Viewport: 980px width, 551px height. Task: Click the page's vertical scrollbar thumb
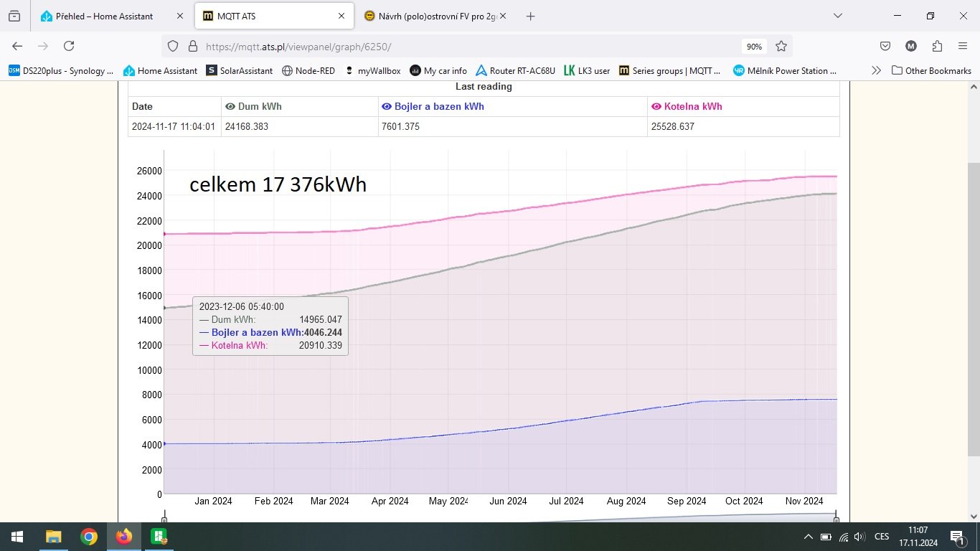[x=974, y=309]
